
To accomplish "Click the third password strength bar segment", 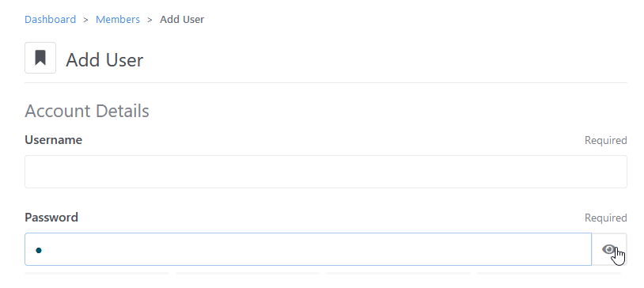I will pos(399,273).
